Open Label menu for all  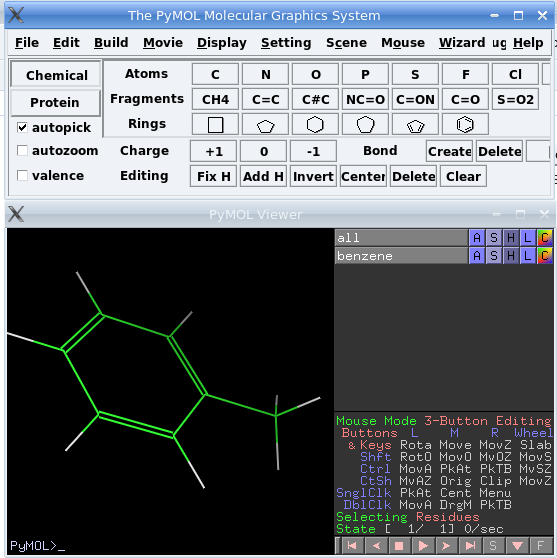coord(527,237)
